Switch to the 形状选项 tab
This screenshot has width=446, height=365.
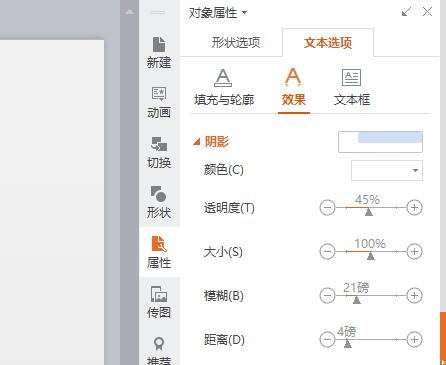tap(236, 42)
